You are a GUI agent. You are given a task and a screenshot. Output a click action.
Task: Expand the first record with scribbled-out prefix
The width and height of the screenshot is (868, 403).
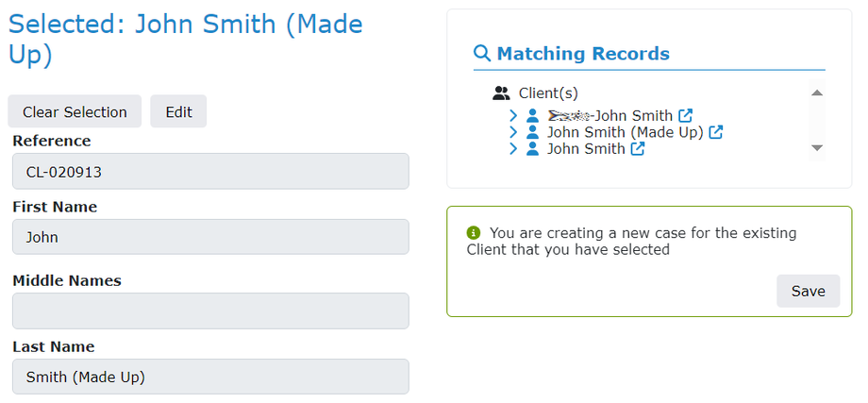pos(513,115)
